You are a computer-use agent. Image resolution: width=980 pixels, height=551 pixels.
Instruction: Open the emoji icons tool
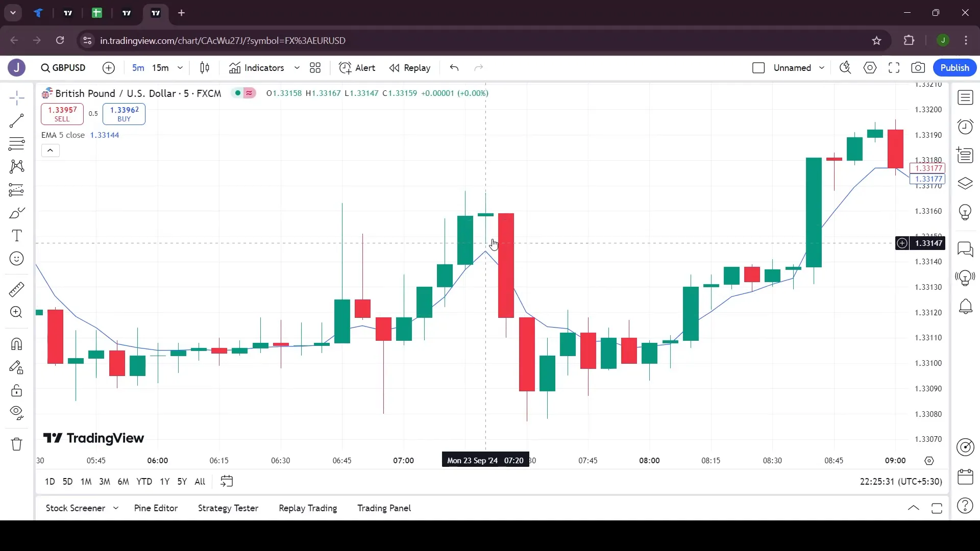pyautogui.click(x=16, y=259)
